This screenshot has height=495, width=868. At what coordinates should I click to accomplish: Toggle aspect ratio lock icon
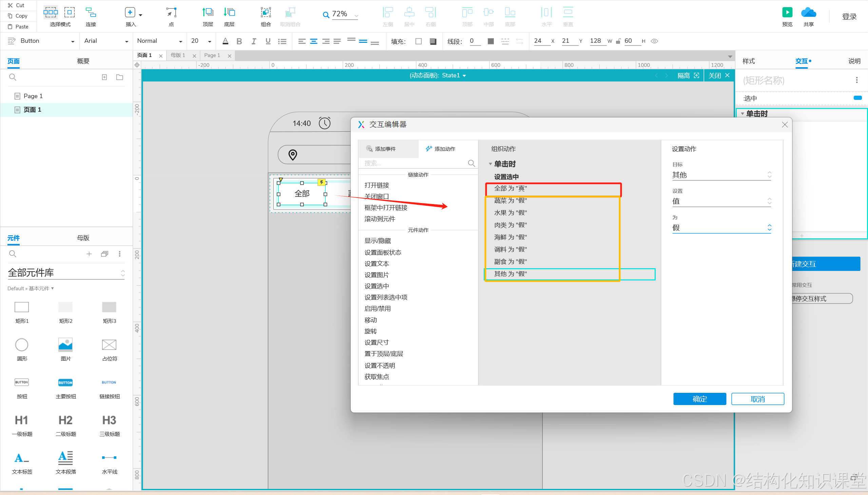pyautogui.click(x=618, y=41)
